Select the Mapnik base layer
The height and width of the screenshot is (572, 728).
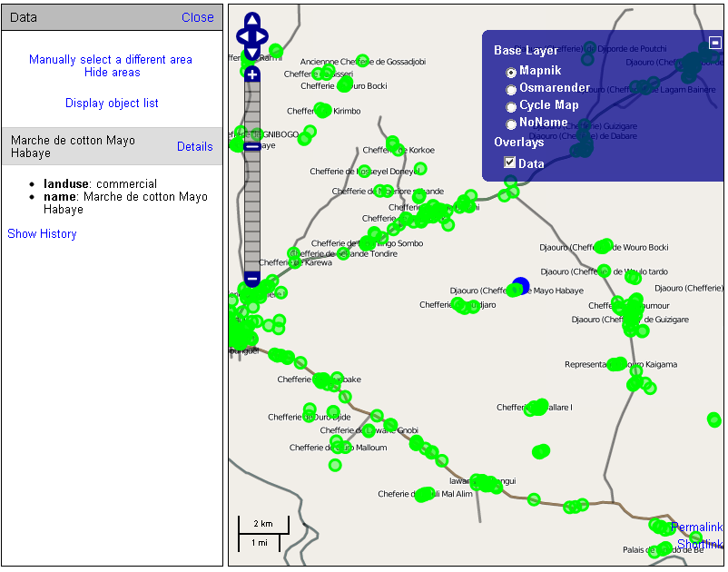pos(511,72)
